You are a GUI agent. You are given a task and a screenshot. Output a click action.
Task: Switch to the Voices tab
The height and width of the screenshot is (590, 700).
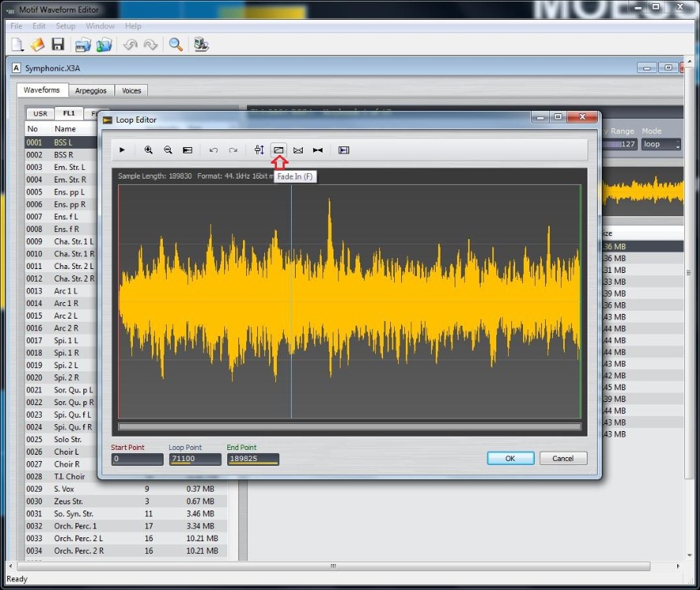tap(131, 90)
